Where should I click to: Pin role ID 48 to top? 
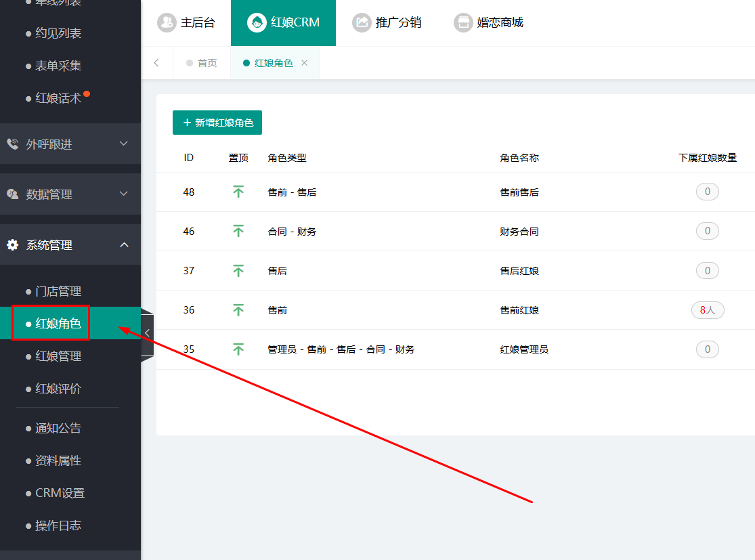click(238, 192)
